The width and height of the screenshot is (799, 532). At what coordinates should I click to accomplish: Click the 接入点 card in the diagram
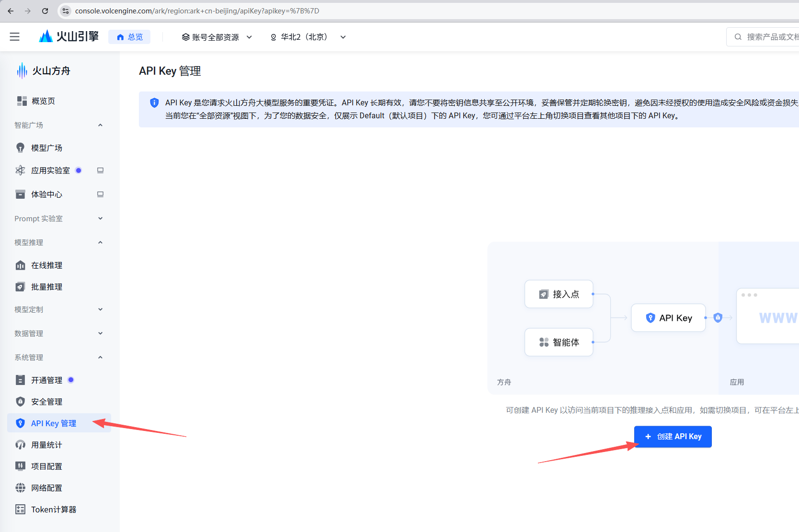point(559,294)
